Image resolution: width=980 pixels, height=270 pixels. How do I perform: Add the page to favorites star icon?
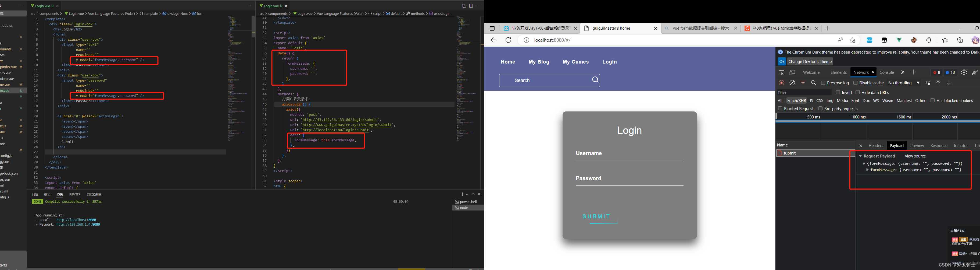click(853, 40)
